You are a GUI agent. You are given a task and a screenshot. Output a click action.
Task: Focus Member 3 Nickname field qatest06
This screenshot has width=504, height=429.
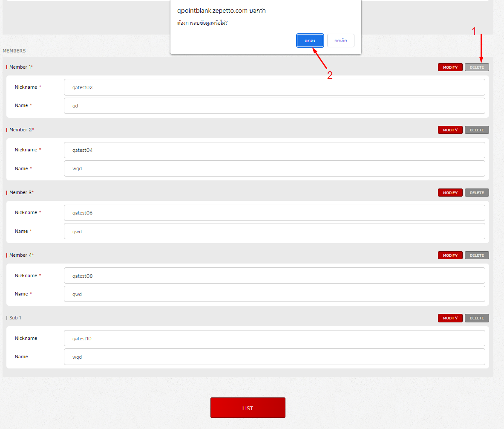pos(274,213)
